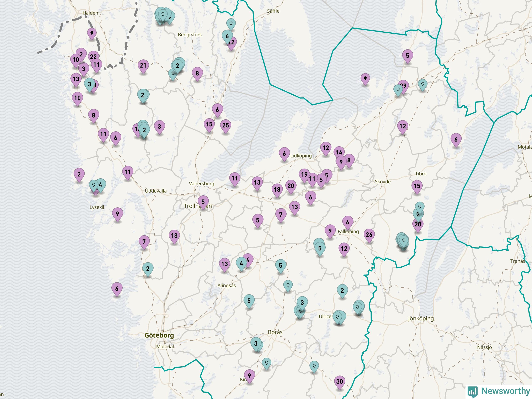Click the Tibro town label

pyautogui.click(x=421, y=174)
